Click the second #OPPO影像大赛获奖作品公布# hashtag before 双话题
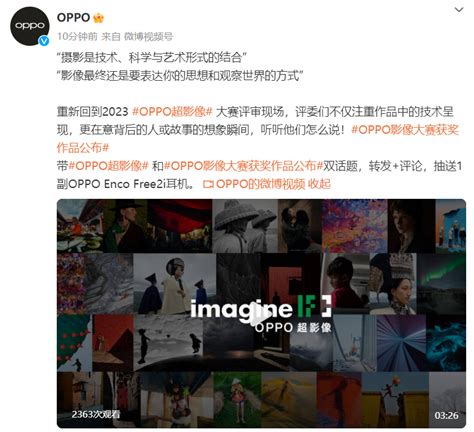 (243, 166)
